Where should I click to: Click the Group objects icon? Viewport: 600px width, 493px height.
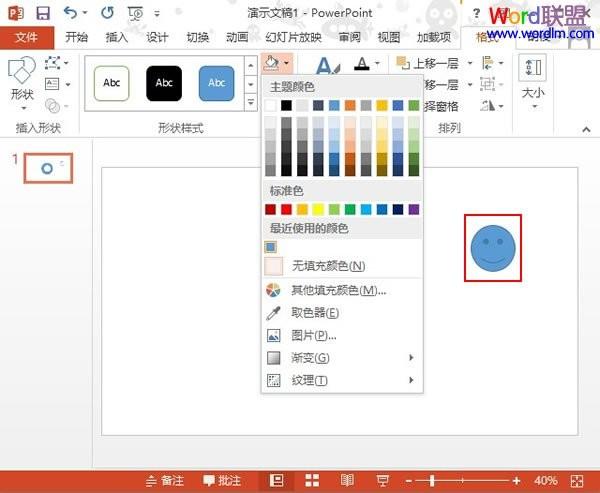click(487, 84)
